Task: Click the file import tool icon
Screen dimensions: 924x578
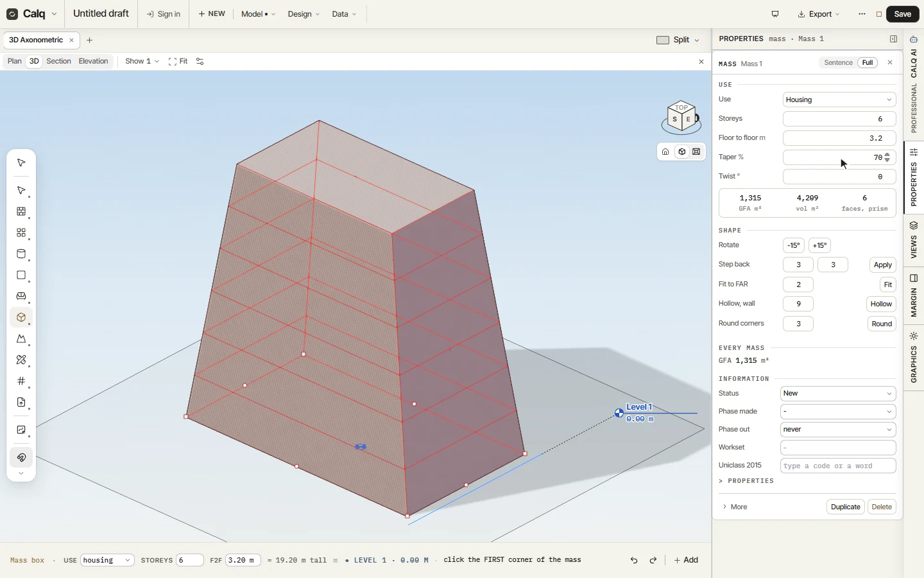Action: [21, 403]
